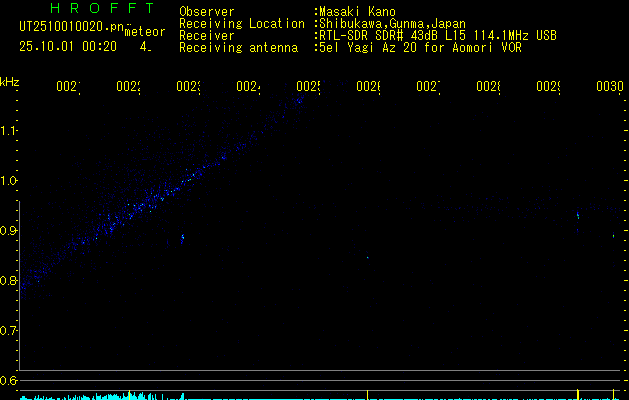The image size is (629, 400).
Task: Click the 0028 time axis marker
Action: tap(488, 86)
